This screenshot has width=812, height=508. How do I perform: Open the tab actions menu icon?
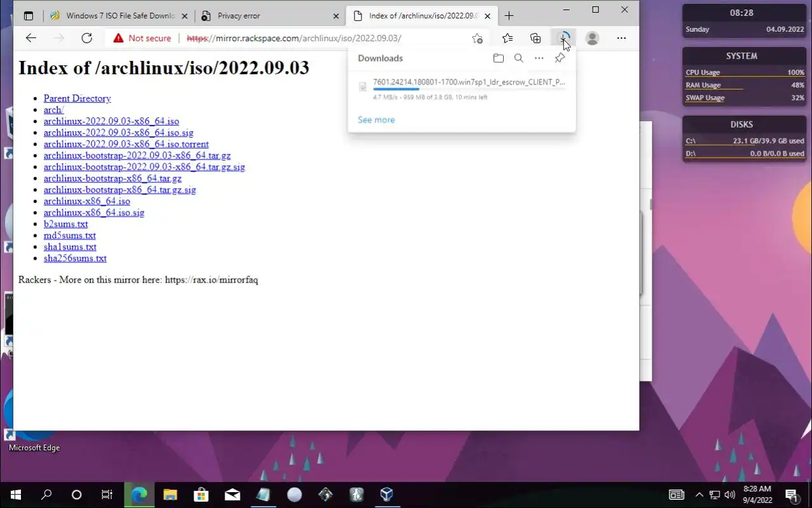coord(29,16)
